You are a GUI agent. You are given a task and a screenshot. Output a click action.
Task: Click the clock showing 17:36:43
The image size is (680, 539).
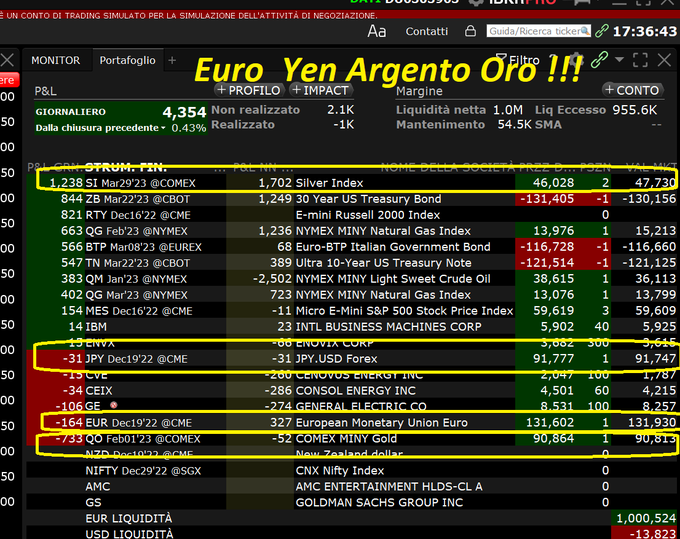click(x=645, y=31)
